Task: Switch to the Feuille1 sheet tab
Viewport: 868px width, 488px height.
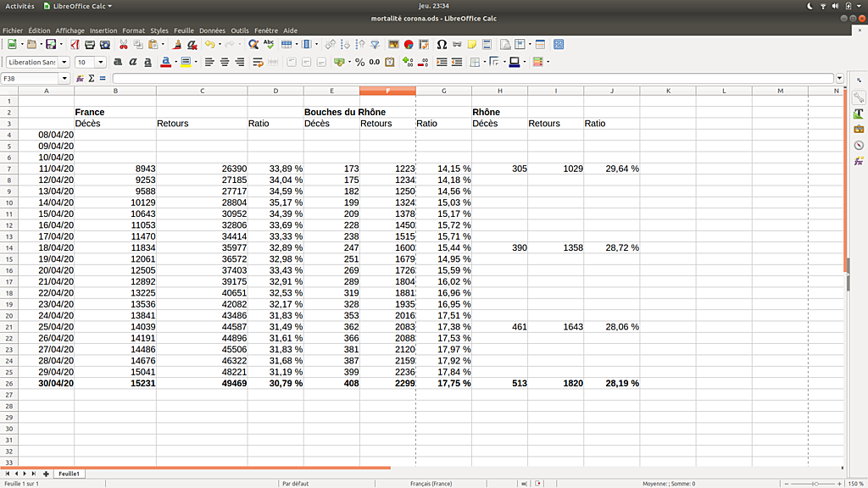Action: (70, 474)
